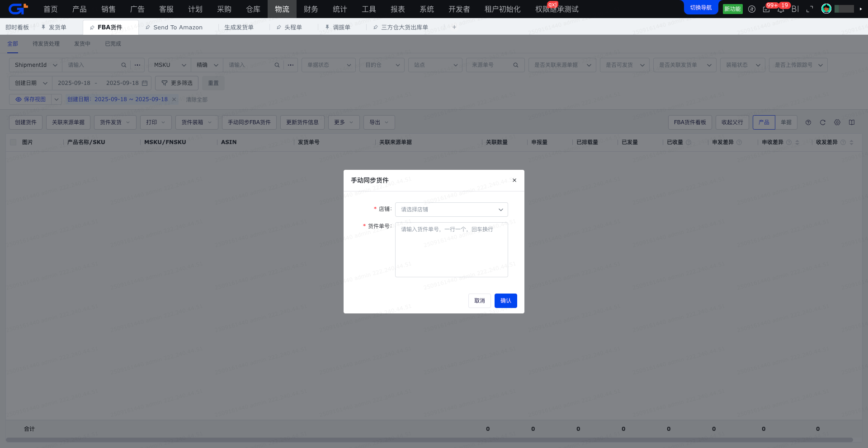This screenshot has height=448, width=868.
Task: Open the MSKU field type dropdown
Action: click(170, 65)
